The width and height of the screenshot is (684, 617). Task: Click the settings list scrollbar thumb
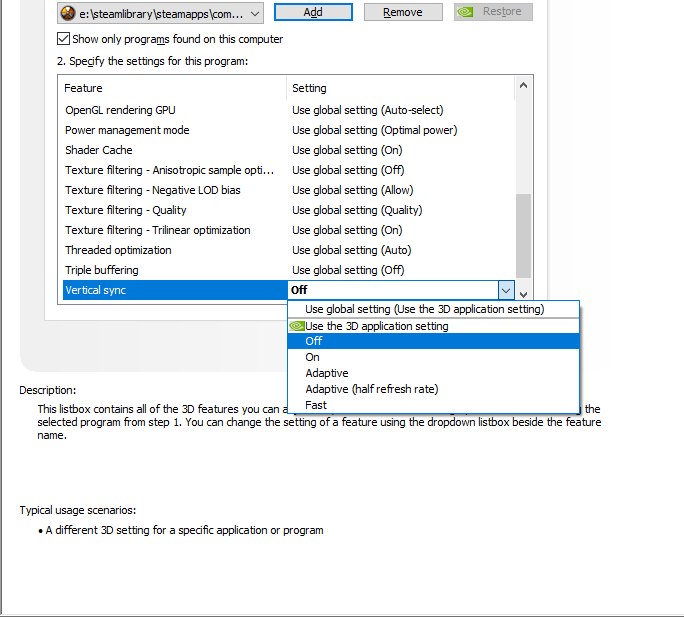(x=523, y=236)
